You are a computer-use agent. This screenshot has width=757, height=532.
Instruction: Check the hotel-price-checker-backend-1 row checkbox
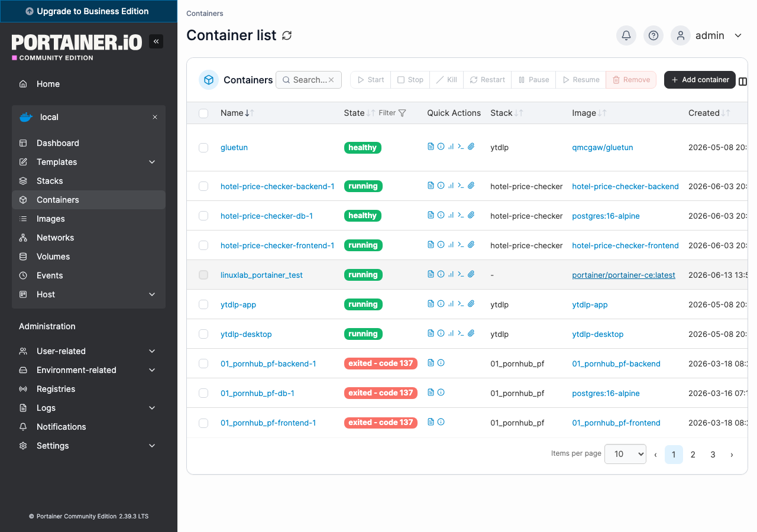click(203, 186)
